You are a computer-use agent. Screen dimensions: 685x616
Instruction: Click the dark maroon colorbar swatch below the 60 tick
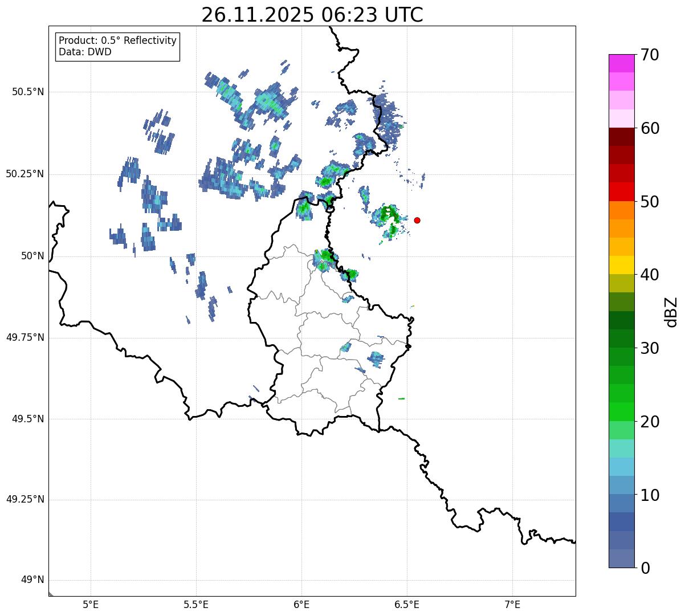click(621, 137)
